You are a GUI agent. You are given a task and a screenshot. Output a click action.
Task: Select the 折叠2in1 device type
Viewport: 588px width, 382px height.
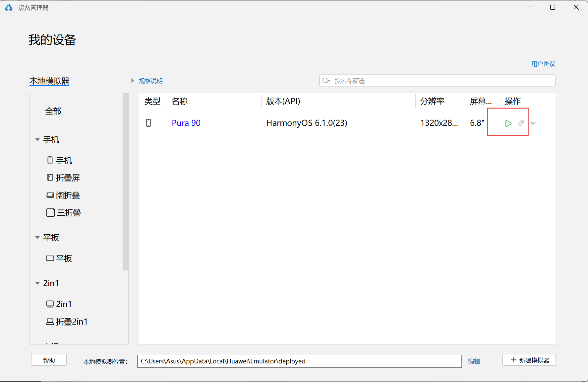coord(67,322)
